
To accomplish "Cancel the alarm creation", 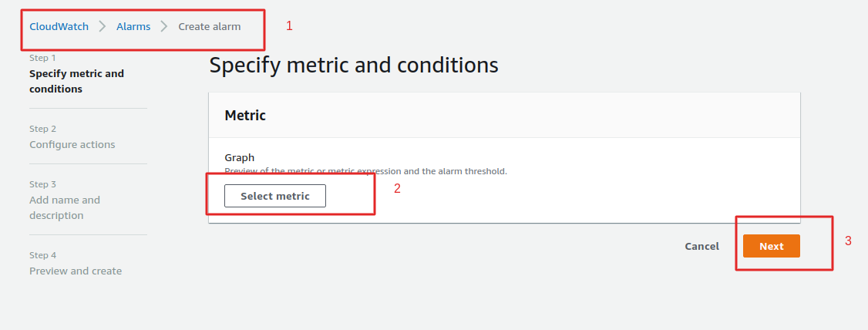I will tap(701, 246).
